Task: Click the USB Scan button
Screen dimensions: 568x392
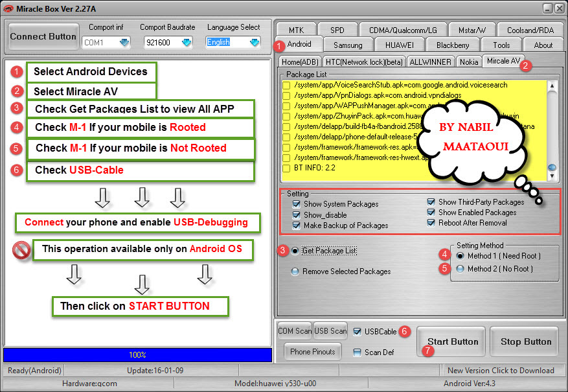Action: (330, 331)
